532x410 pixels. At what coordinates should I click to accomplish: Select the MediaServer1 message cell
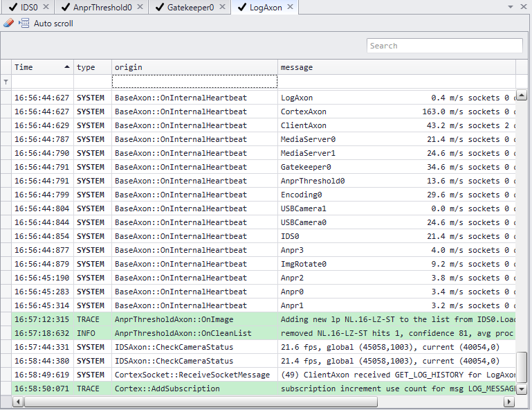(x=396, y=153)
